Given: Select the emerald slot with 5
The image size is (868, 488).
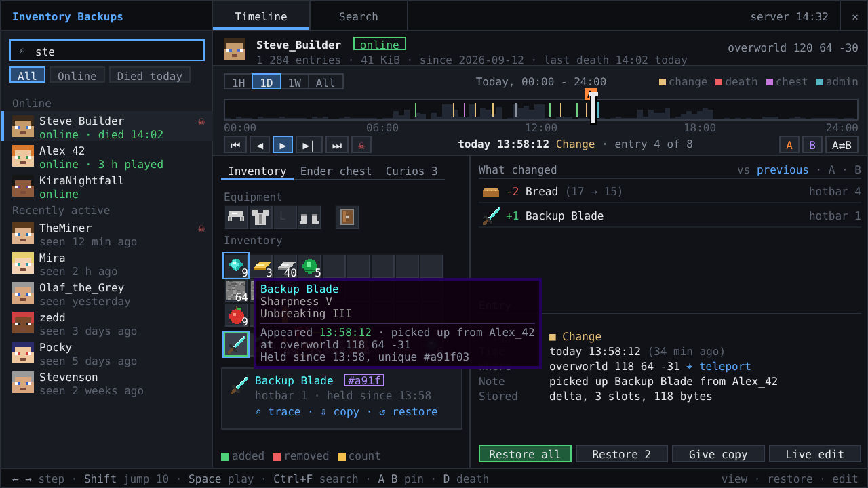Looking at the screenshot, I should pos(311,266).
